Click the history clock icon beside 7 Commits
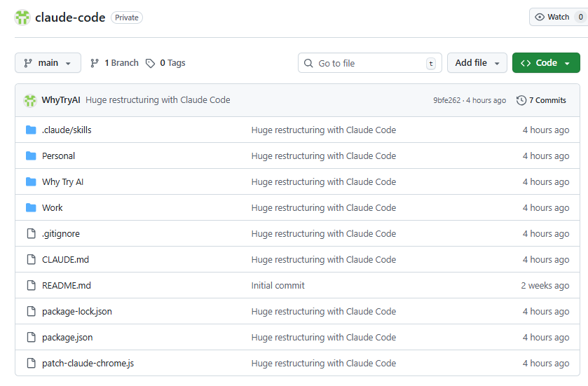The height and width of the screenshot is (386, 588). pyautogui.click(x=521, y=100)
